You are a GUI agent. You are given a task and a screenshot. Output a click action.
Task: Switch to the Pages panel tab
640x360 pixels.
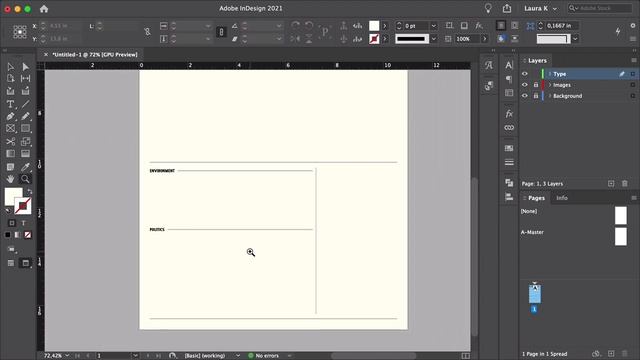click(536, 198)
